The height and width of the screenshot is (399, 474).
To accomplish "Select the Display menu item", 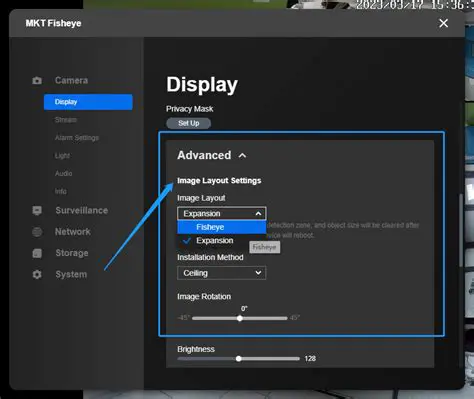I will coord(88,102).
